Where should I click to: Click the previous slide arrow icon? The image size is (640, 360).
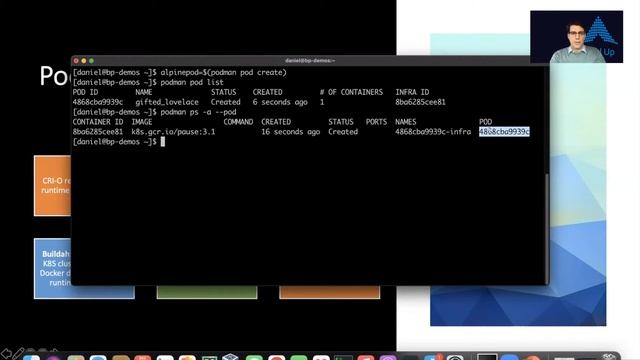[x=6, y=354]
